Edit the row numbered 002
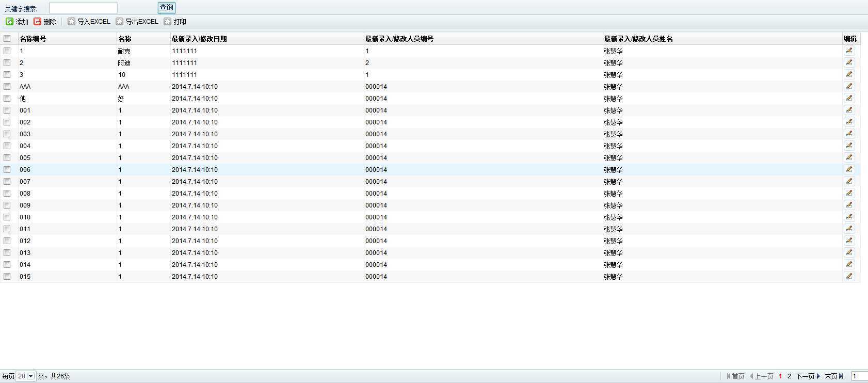 pos(849,122)
